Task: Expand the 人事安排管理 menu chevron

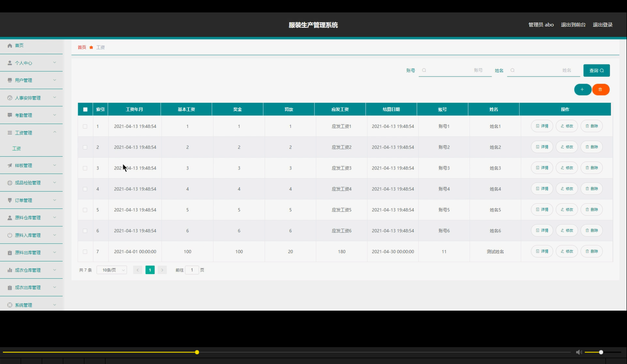Action: 55,98
